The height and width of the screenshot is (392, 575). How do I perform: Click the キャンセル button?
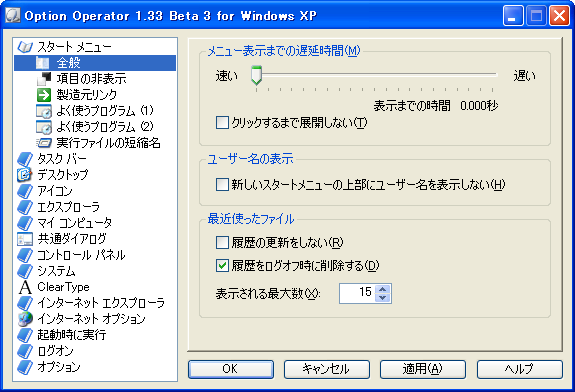pos(327,369)
